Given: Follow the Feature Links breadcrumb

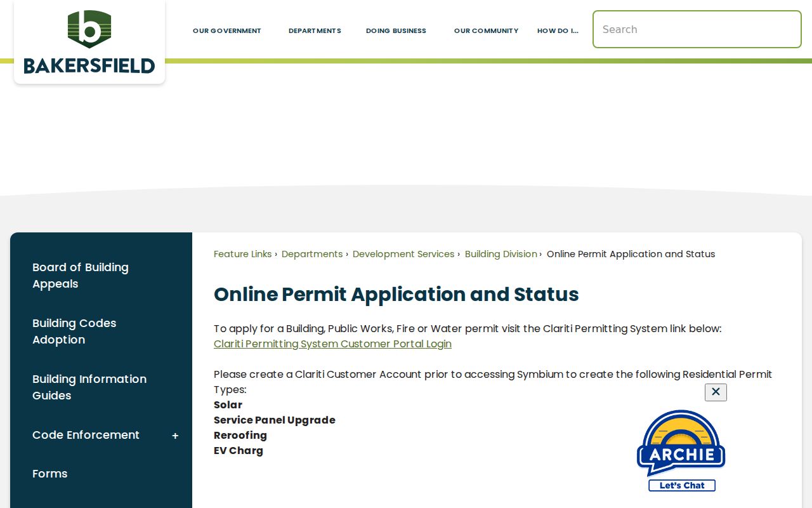Looking at the screenshot, I should [x=242, y=254].
